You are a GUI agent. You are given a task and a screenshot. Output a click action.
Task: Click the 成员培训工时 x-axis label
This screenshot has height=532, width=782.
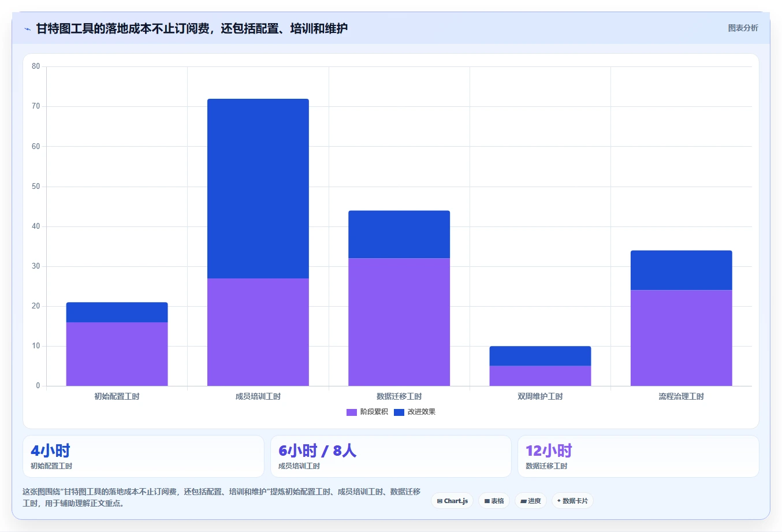[258, 396]
